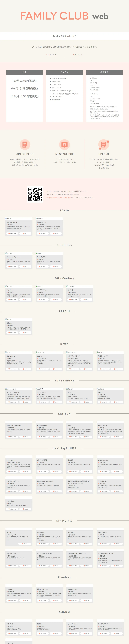Open BLOG for イノなき

coord(86,299)
